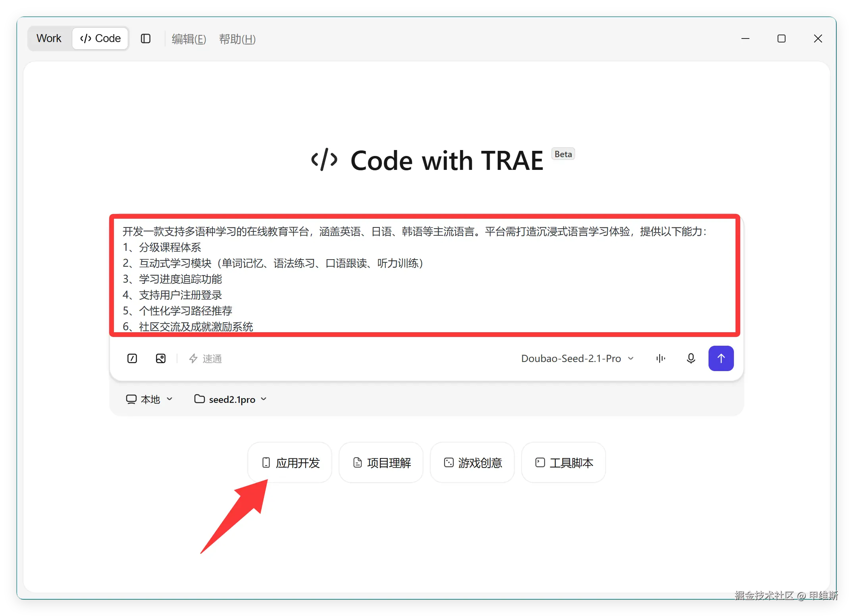Click the microphone voice input icon
853x616 pixels.
[x=691, y=359]
